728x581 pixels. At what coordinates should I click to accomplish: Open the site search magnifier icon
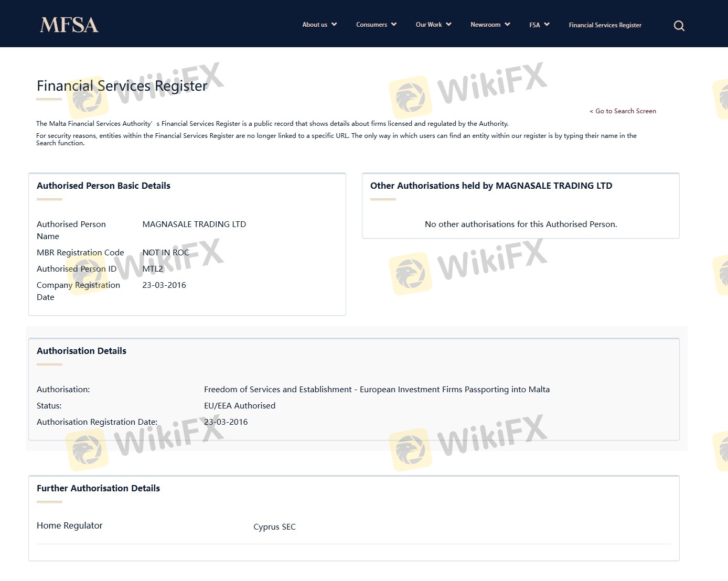tap(679, 26)
